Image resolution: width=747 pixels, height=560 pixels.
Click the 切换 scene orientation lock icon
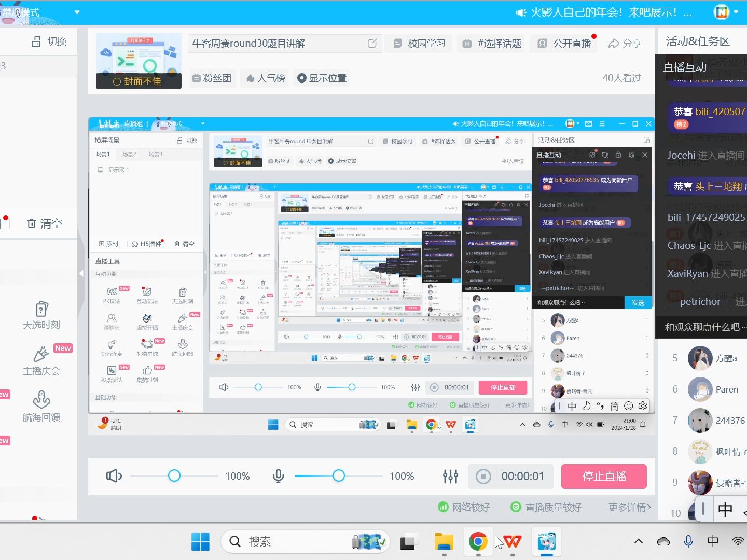[36, 41]
